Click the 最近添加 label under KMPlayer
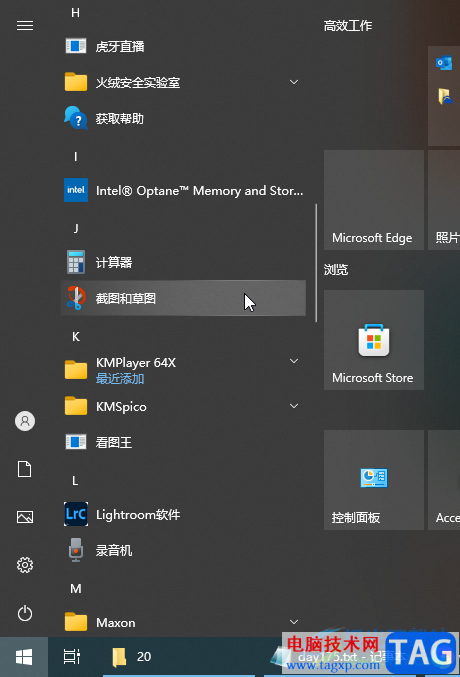The width and height of the screenshot is (460, 677). pyautogui.click(x=120, y=379)
